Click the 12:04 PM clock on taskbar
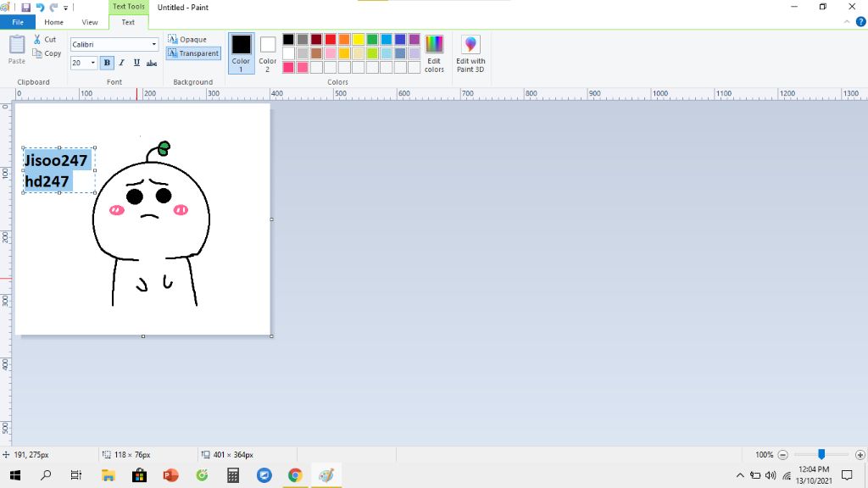This screenshot has height=488, width=868. pos(814,469)
